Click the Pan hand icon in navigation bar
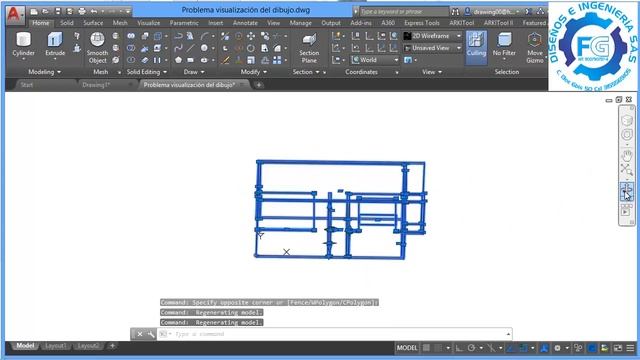The height and width of the screenshot is (360, 640). [627, 155]
